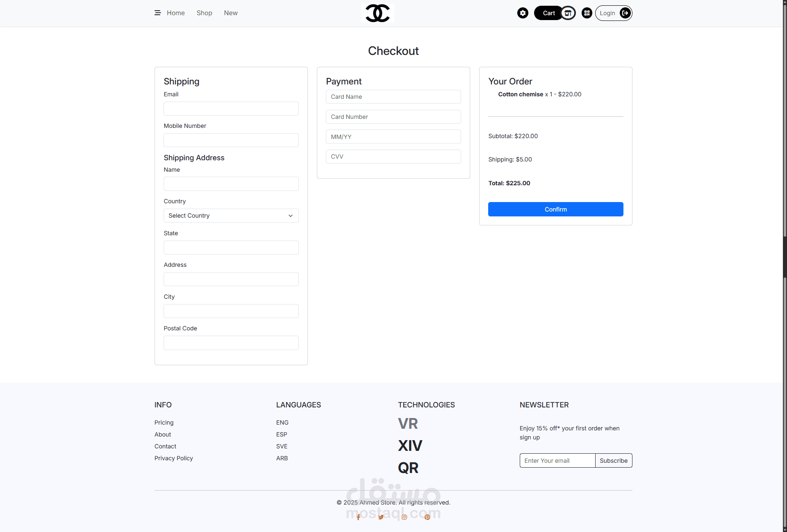Go to the Shop menu item

(204, 13)
